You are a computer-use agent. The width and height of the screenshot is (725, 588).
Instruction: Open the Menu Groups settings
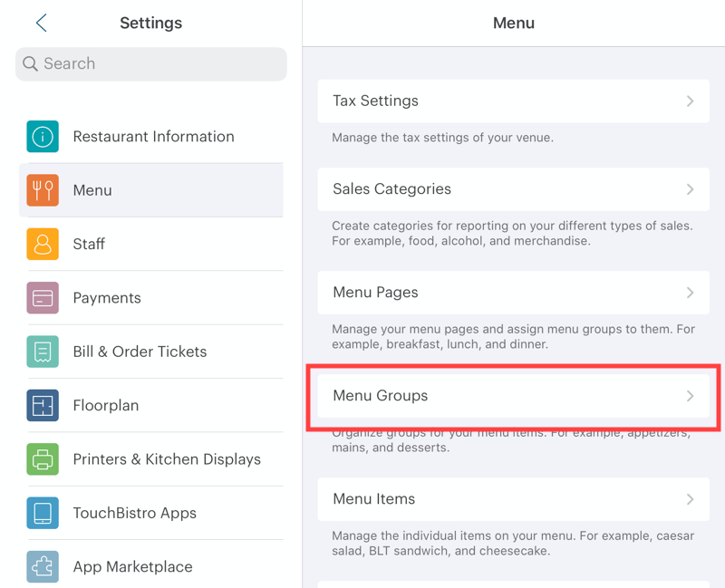[x=513, y=396]
